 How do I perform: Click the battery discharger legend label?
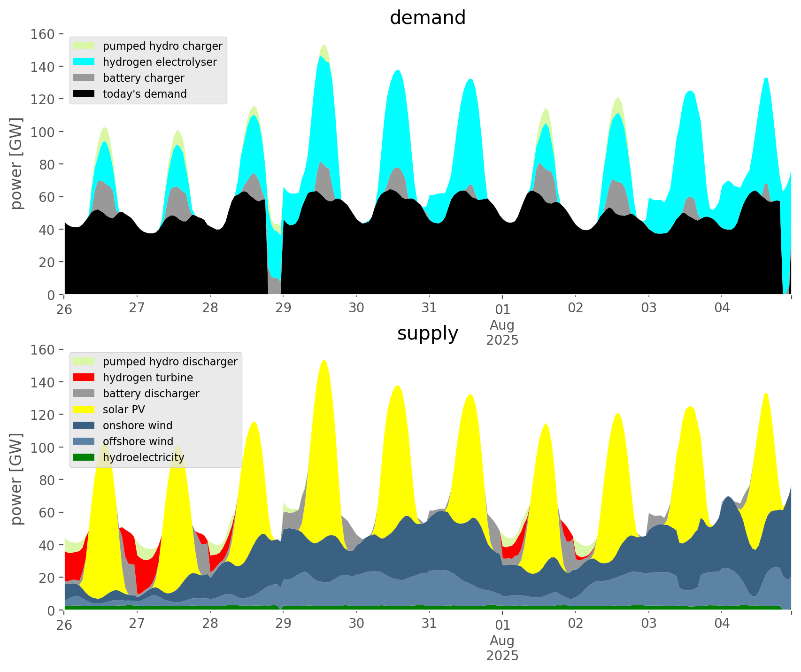pyautogui.click(x=151, y=394)
